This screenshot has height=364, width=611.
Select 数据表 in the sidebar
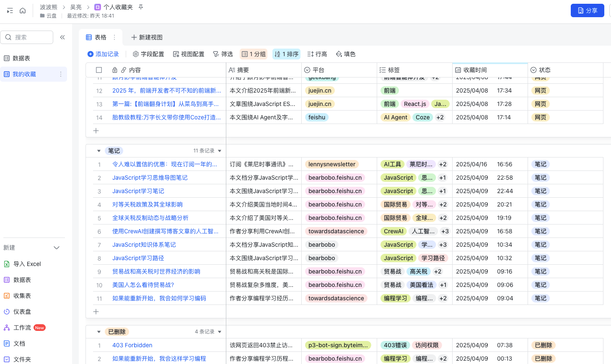(x=21, y=58)
